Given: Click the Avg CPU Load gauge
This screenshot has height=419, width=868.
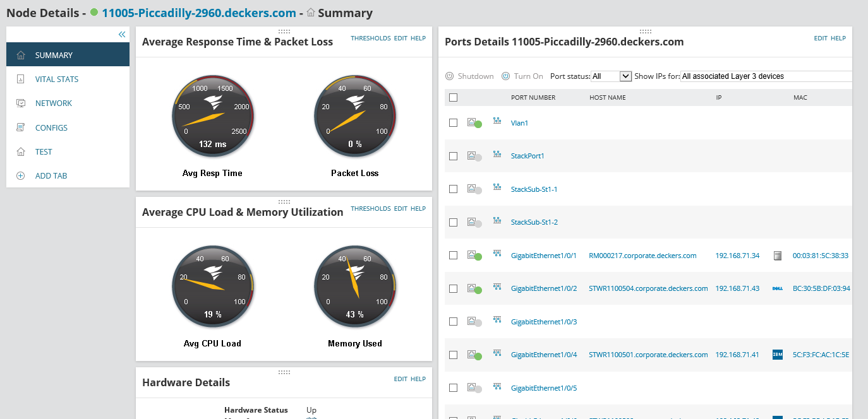Looking at the screenshot, I should tap(212, 287).
